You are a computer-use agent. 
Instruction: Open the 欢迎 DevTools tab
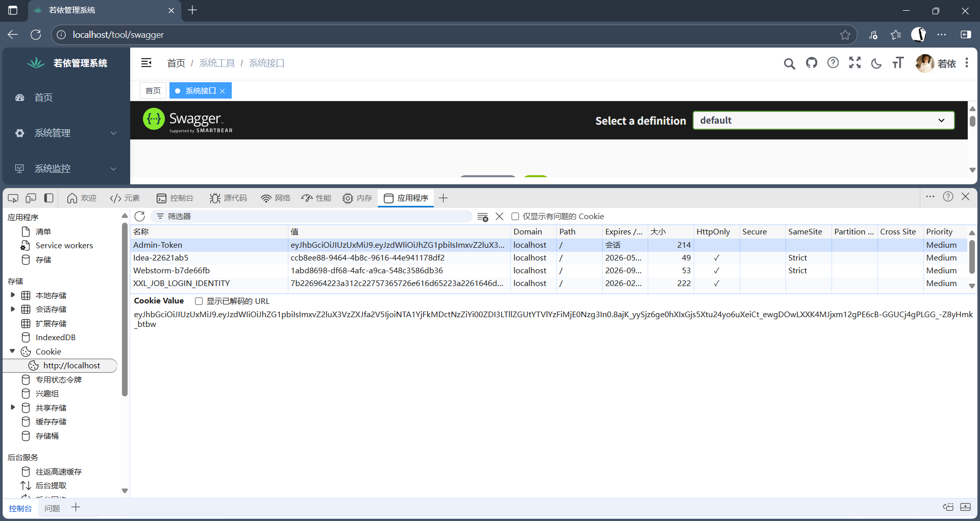pos(82,198)
